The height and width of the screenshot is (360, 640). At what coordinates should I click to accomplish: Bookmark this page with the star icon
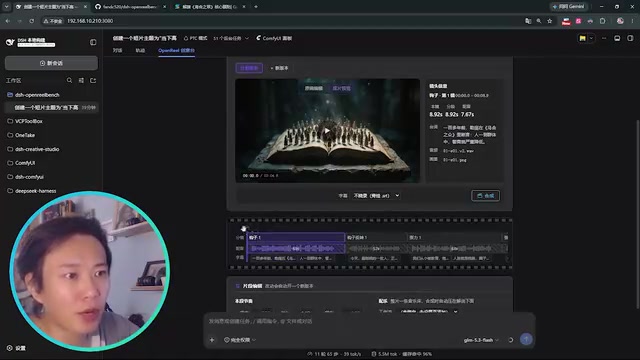tap(550, 21)
